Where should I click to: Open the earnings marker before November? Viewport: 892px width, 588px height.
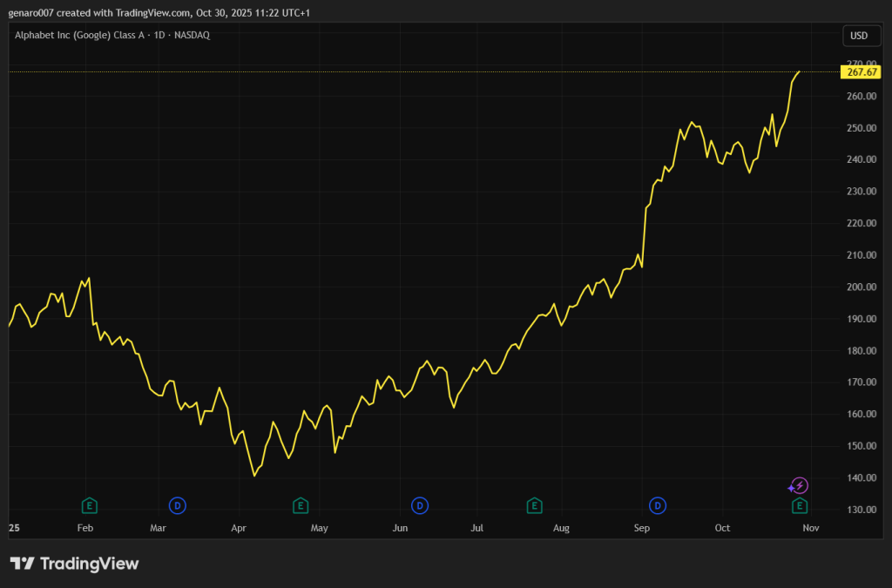pos(799,505)
